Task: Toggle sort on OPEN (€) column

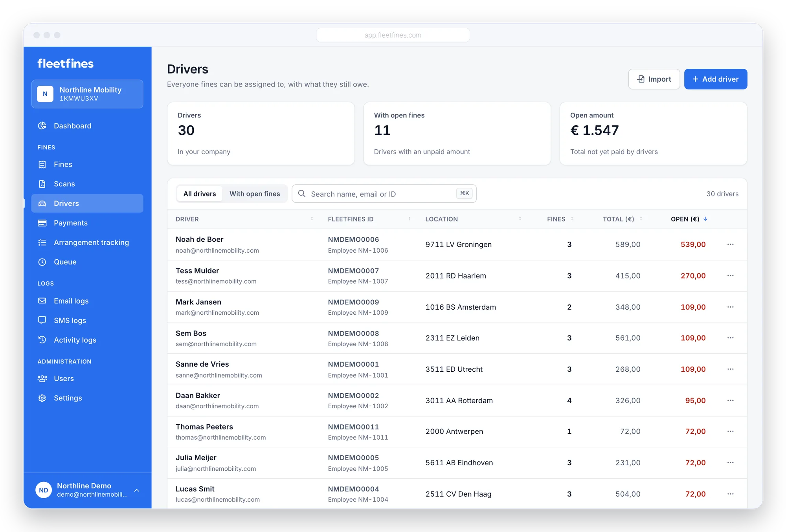Action: pos(689,219)
